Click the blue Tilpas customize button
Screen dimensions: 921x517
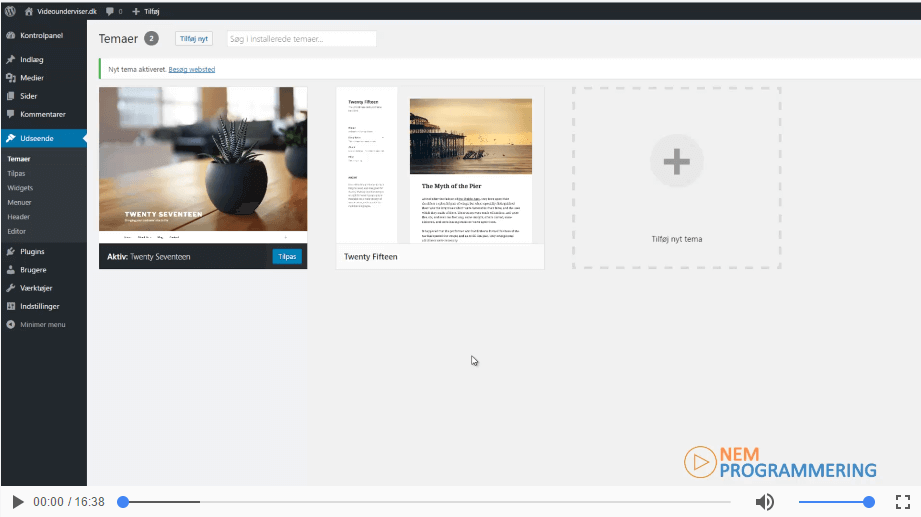click(287, 257)
